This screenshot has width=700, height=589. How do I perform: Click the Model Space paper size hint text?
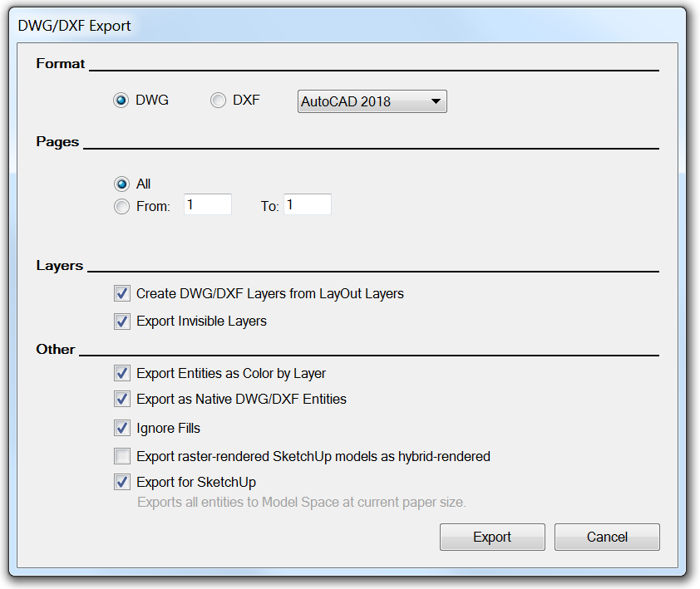tap(301, 502)
